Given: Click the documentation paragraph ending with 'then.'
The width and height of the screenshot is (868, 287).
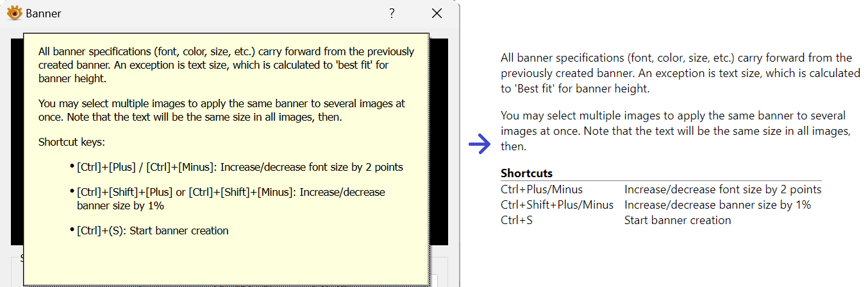Looking at the screenshot, I should click(x=676, y=131).
